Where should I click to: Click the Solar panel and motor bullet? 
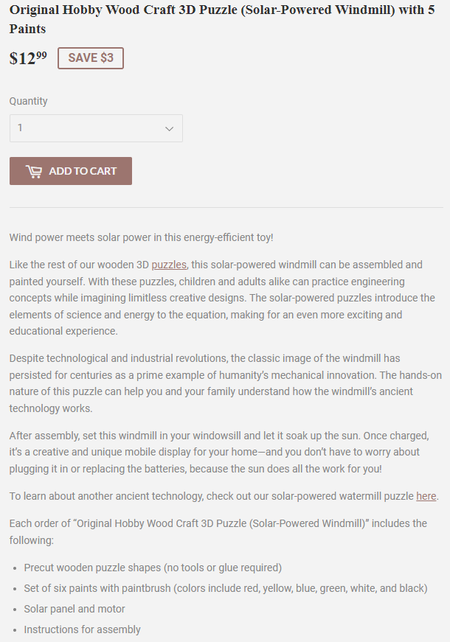[x=74, y=609]
